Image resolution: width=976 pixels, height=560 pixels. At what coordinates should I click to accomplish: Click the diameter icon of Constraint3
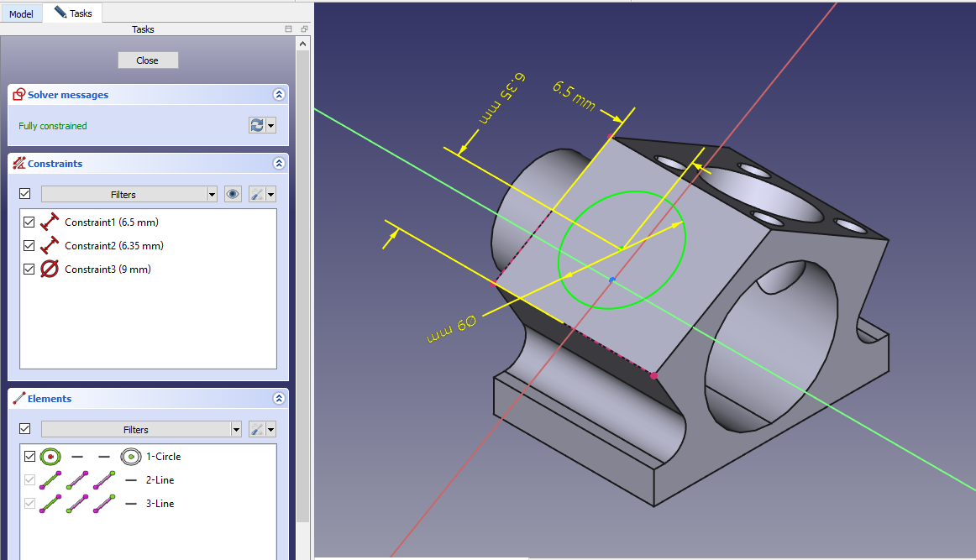tap(50, 270)
